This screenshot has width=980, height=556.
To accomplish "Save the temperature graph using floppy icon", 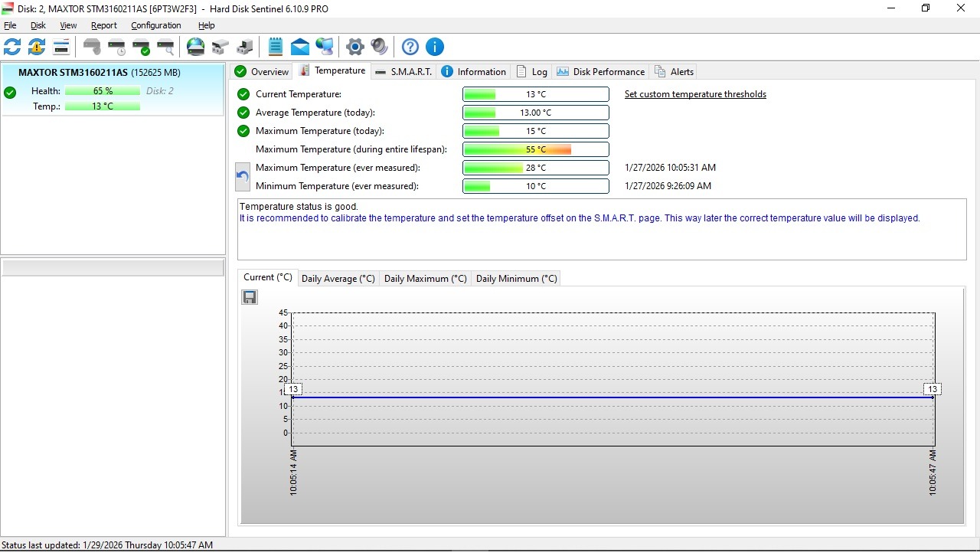I will (x=250, y=297).
